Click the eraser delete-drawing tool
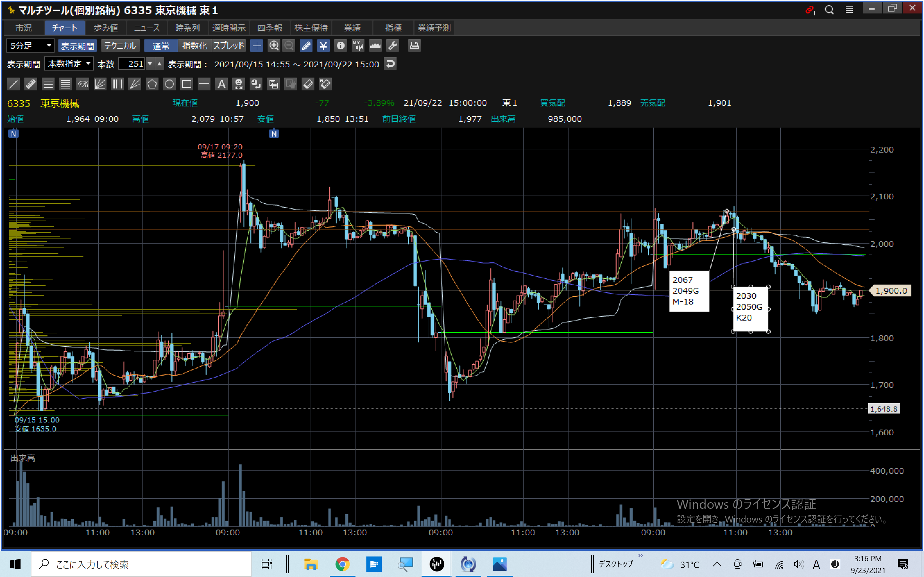The image size is (924, 577). pyautogui.click(x=308, y=84)
